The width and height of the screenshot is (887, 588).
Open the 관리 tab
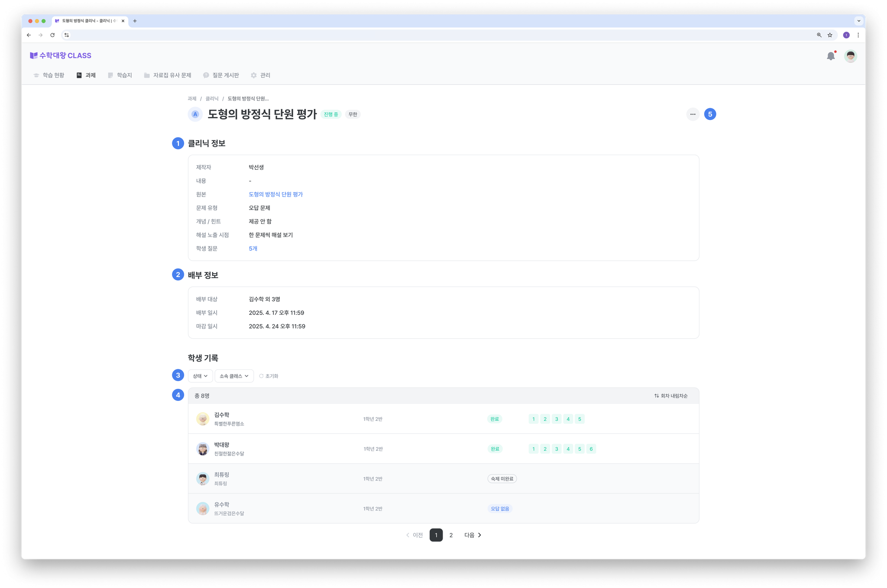[261, 75]
